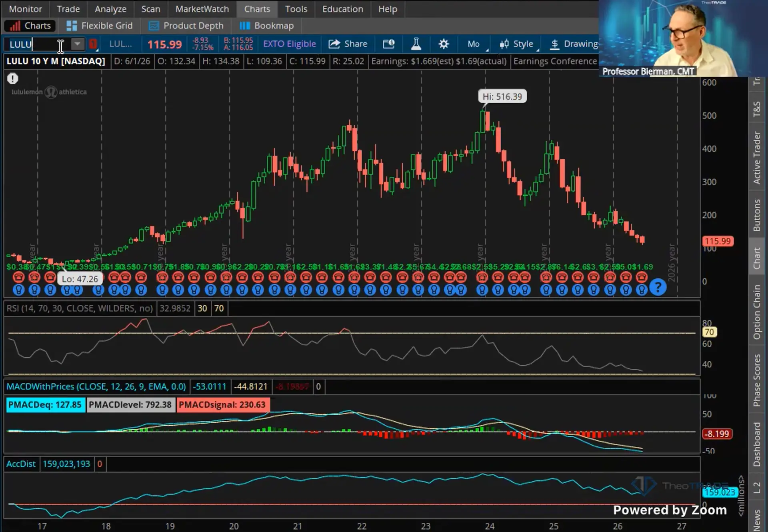
Task: Click the lululemon athletica logo on chart
Action: pyautogui.click(x=49, y=92)
